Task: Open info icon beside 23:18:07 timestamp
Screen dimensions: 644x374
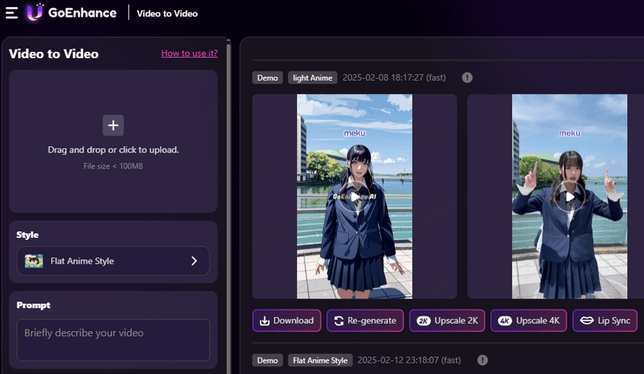Action: click(x=483, y=360)
